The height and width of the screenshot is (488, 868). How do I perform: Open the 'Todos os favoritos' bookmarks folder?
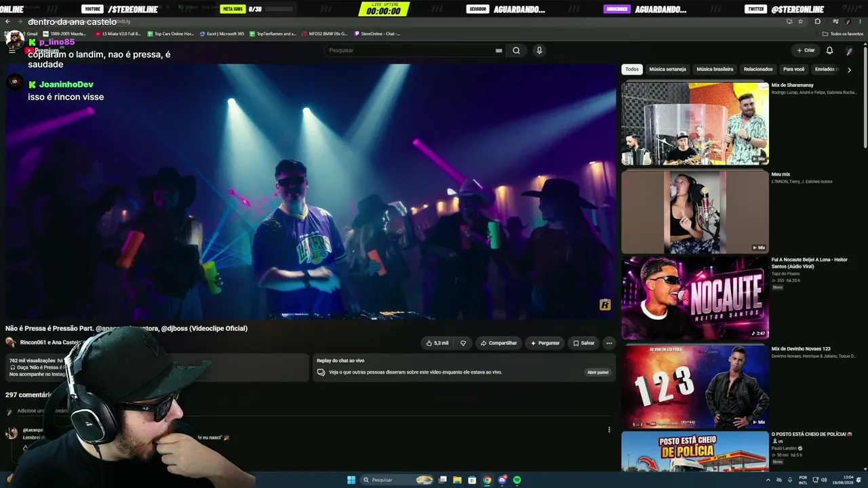coord(843,33)
